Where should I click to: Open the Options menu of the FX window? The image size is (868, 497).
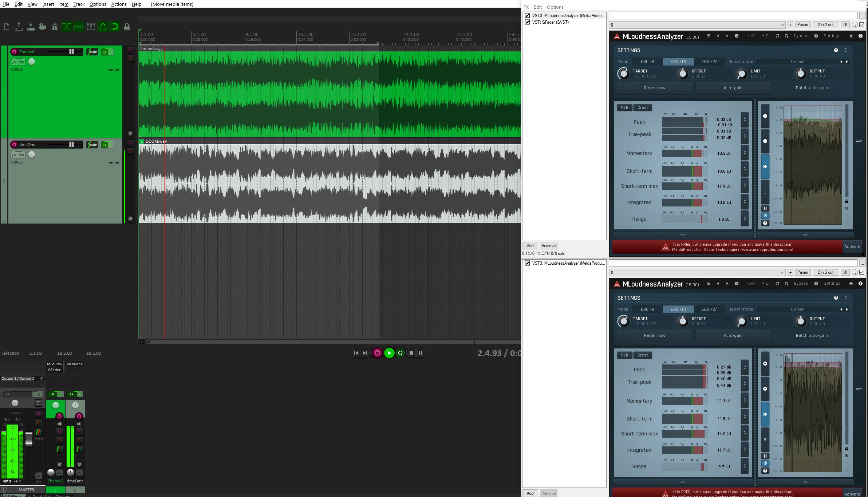pyautogui.click(x=555, y=7)
